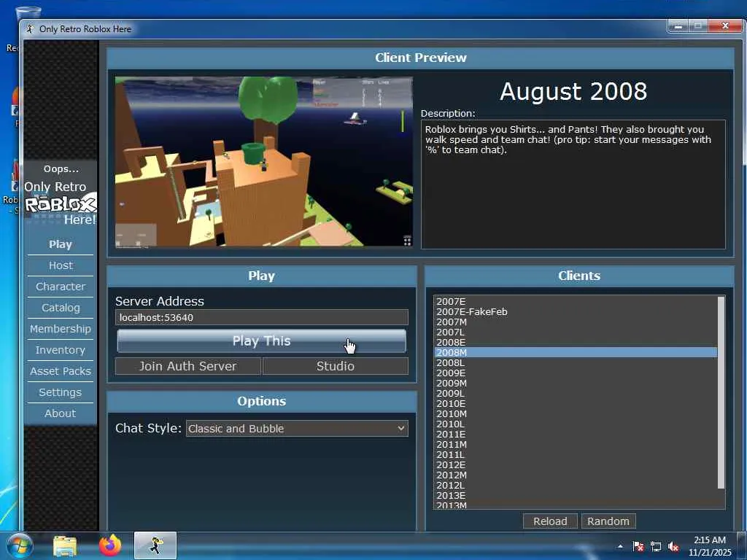Image resolution: width=747 pixels, height=560 pixels.
Task: Click Join Auth Server button
Action: coord(187,366)
